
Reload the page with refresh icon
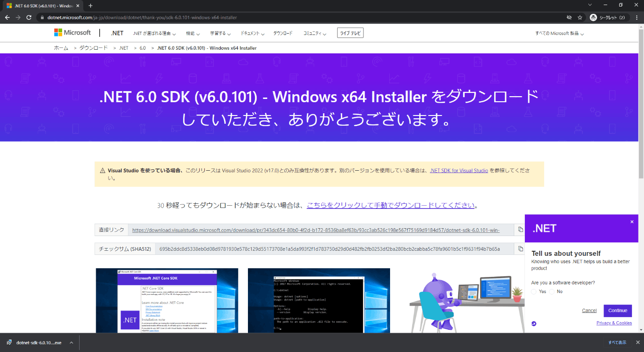point(29,17)
